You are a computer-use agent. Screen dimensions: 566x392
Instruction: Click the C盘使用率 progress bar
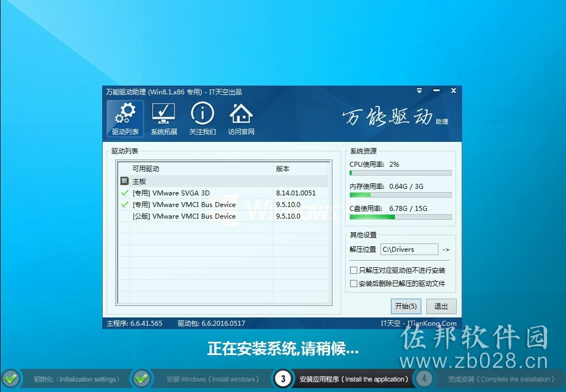pyautogui.click(x=400, y=217)
